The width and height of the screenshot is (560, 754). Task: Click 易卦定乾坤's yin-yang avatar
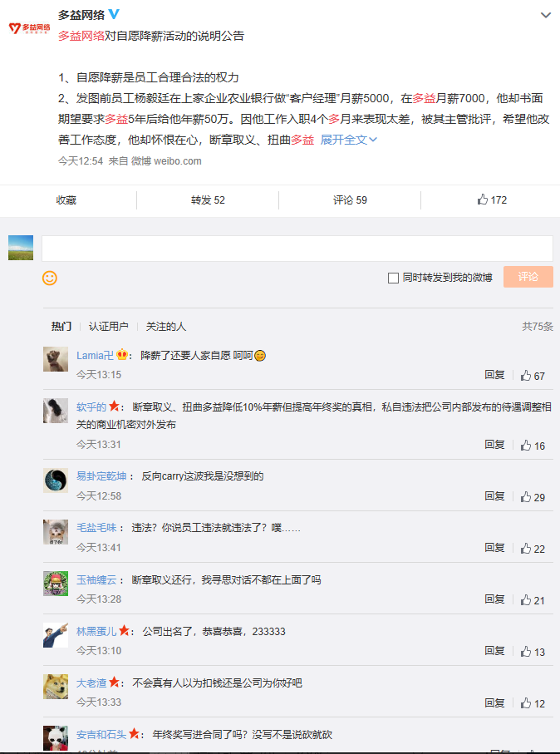(x=56, y=480)
